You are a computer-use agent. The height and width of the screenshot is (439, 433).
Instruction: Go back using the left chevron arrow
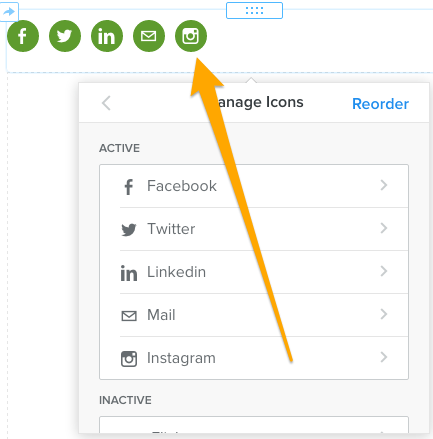pos(106,103)
